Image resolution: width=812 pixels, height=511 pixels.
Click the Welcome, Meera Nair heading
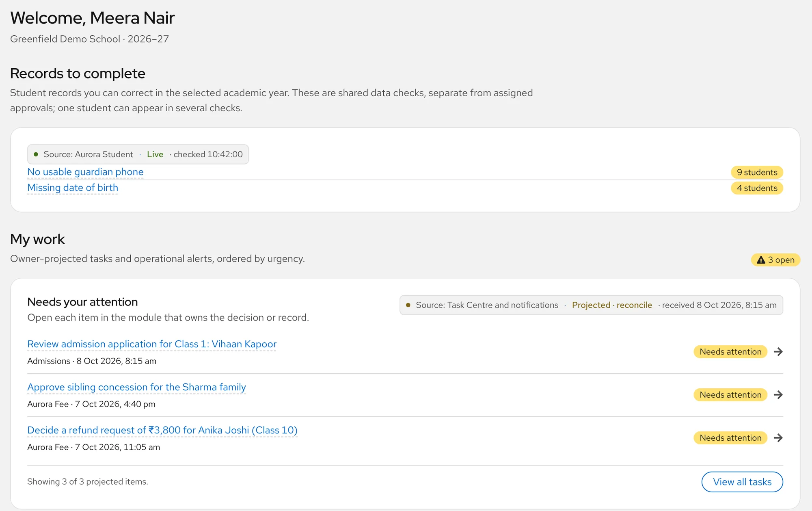coord(93,18)
